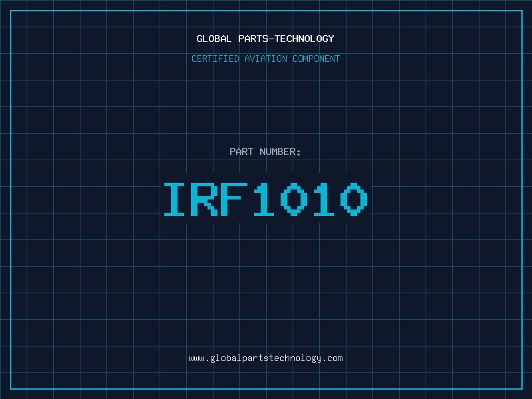This screenshot has height=399, width=532.
Task: Click the 'globalpartstechnology' portion of the URL
Action: 265,358
